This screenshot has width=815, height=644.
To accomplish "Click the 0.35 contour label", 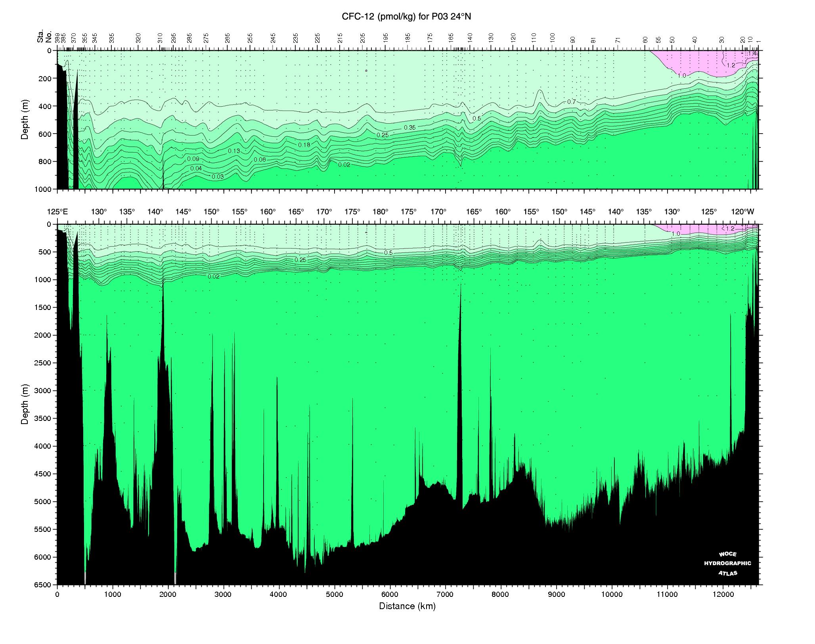I will [410, 128].
